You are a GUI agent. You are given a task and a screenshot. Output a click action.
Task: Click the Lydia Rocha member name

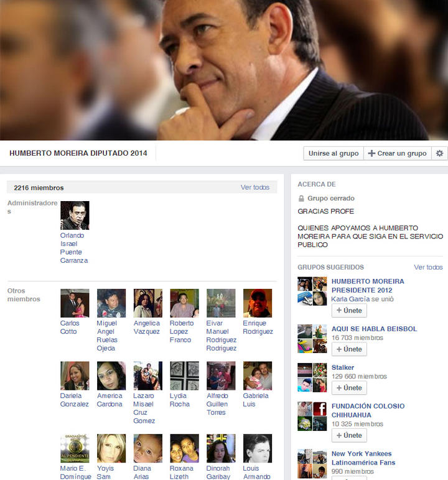click(179, 400)
